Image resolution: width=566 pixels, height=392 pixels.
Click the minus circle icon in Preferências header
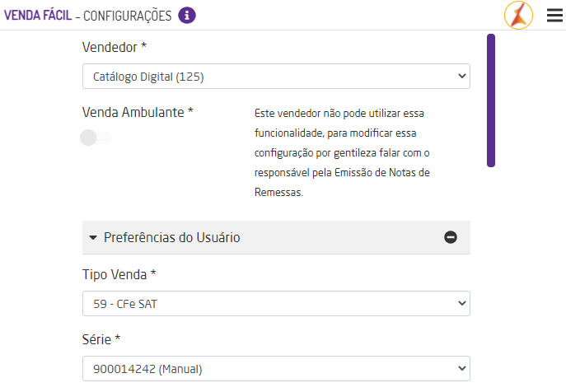[x=451, y=237]
